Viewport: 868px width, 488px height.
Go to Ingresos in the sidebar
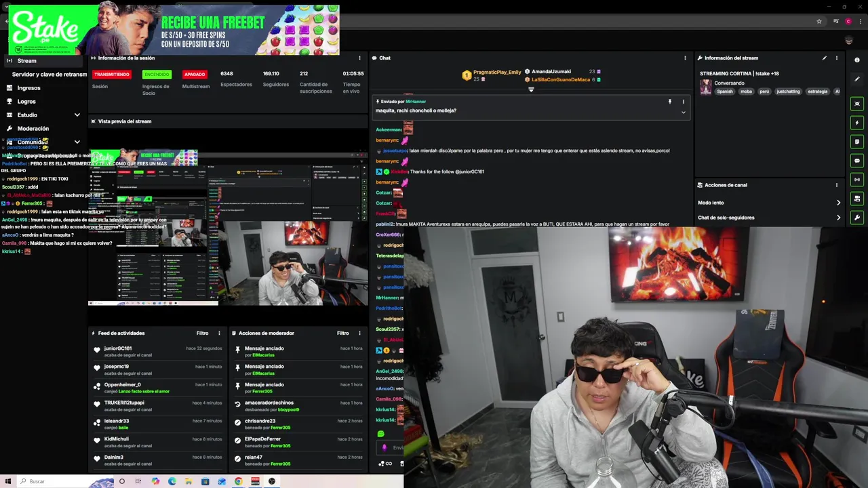pos(28,88)
